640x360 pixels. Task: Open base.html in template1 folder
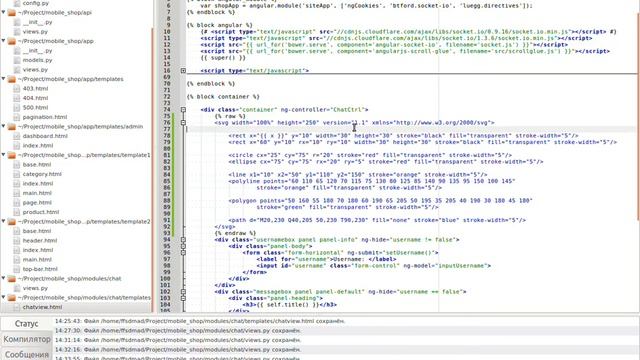click(x=37, y=164)
